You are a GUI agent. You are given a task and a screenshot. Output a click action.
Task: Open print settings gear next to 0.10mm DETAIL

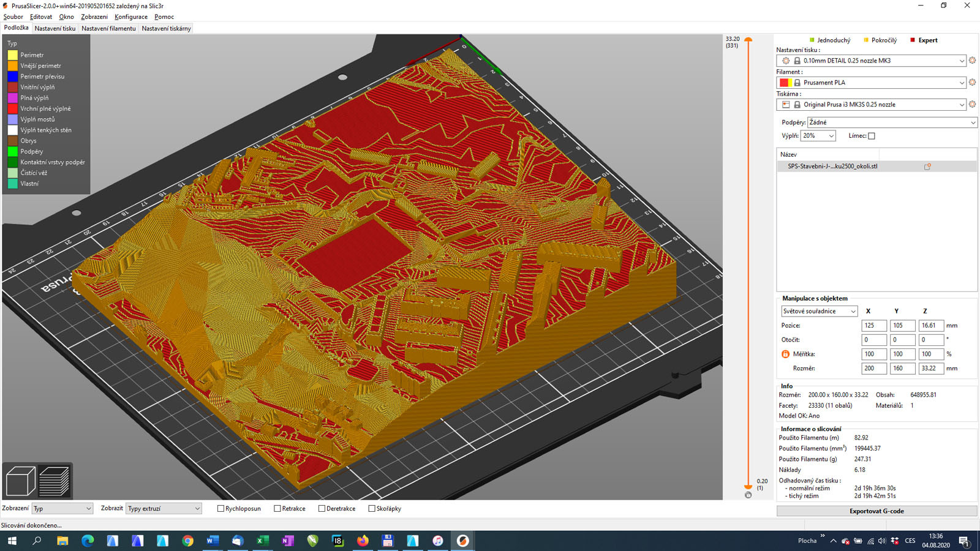(x=972, y=61)
